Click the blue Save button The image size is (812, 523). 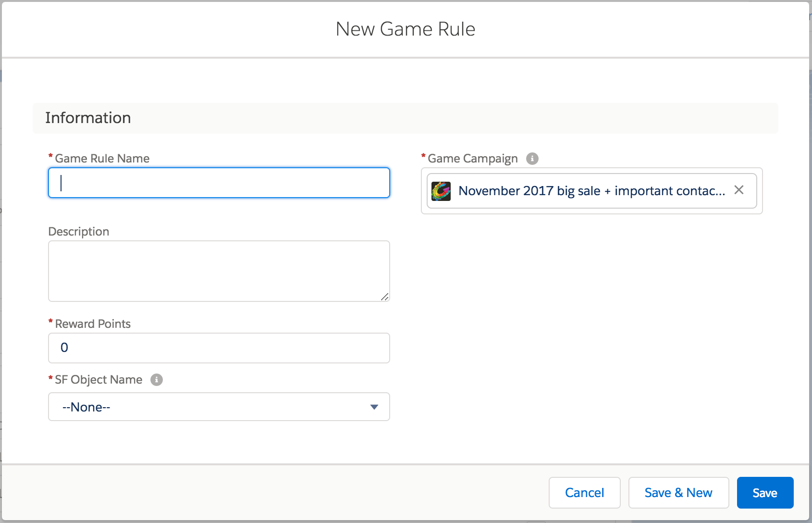coord(765,493)
